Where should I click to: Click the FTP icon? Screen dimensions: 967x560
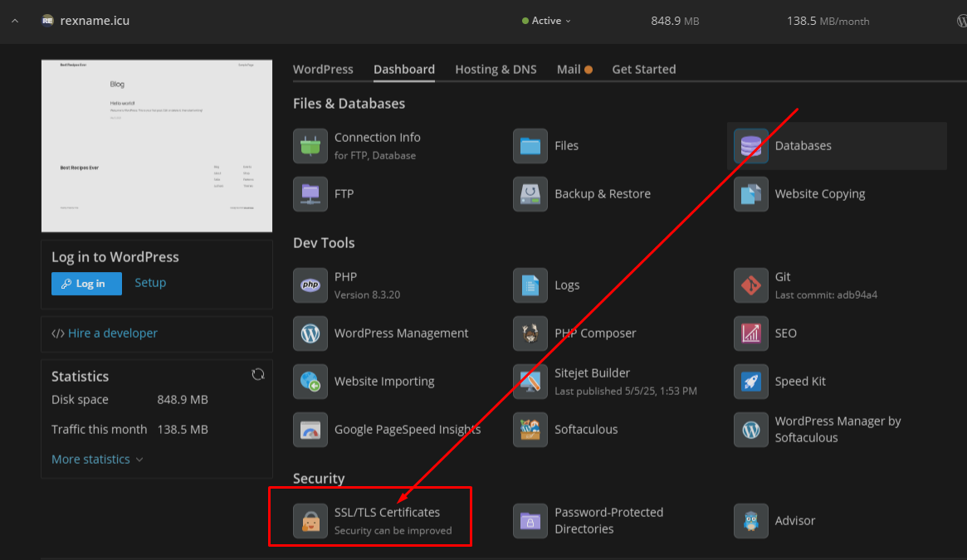point(310,194)
